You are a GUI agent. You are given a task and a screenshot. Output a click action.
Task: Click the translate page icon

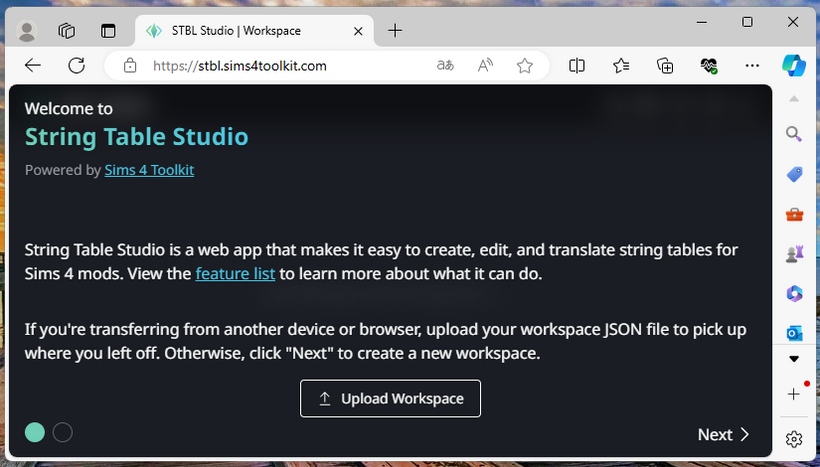(x=446, y=66)
